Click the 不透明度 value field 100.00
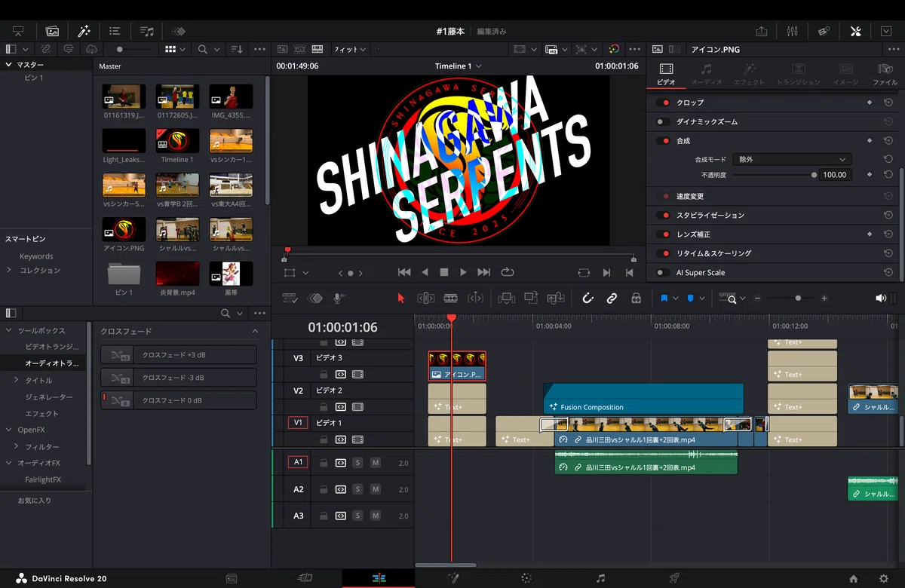The width and height of the screenshot is (905, 588). (835, 175)
